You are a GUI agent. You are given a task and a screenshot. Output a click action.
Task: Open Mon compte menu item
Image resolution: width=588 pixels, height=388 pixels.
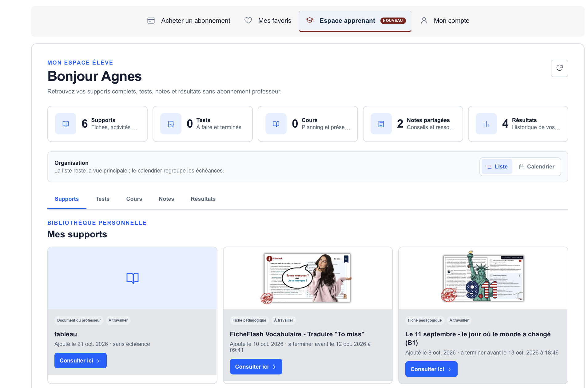[x=445, y=21]
